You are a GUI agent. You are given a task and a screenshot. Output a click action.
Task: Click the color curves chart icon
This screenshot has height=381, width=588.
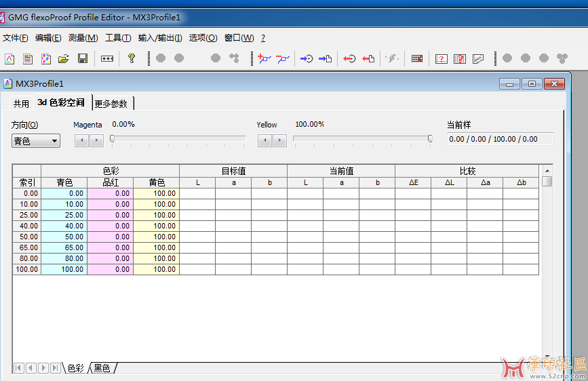[x=478, y=58]
